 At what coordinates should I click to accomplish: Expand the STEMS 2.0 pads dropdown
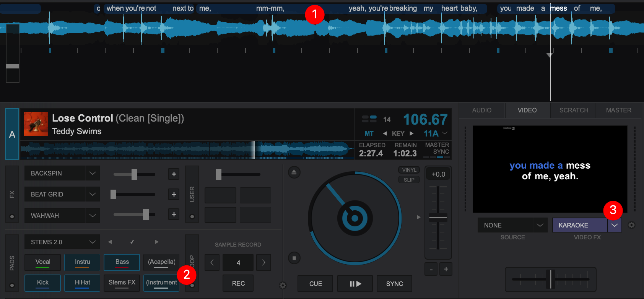92,242
